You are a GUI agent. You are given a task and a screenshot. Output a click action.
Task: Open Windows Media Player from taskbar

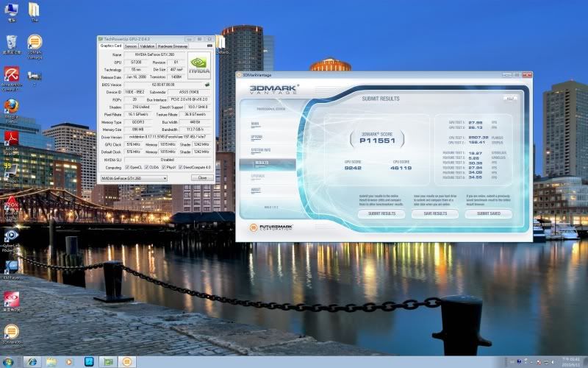click(x=69, y=362)
